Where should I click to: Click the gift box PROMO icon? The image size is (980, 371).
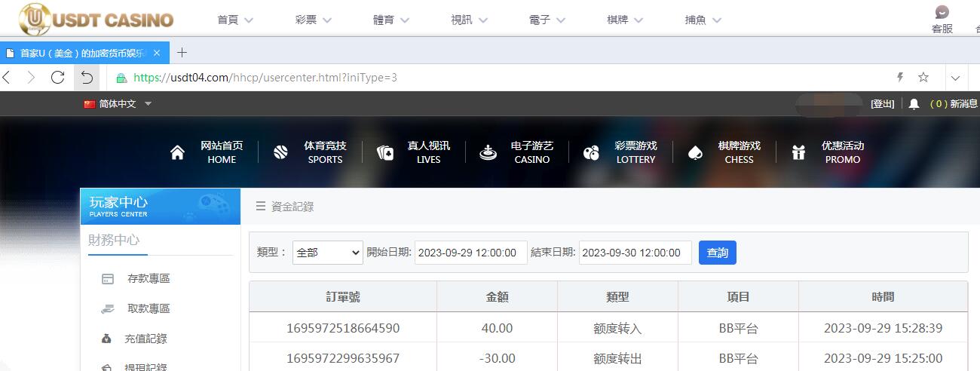[x=798, y=152]
